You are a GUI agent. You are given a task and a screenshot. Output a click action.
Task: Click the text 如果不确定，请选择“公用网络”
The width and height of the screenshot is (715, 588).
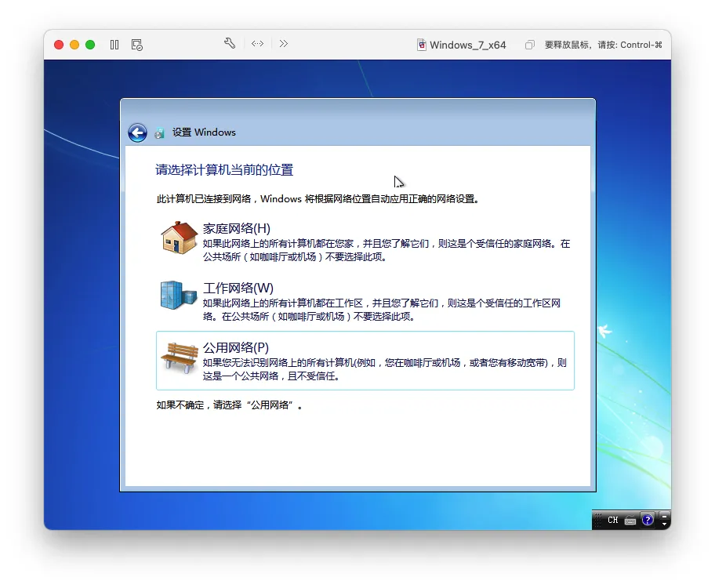coord(229,405)
